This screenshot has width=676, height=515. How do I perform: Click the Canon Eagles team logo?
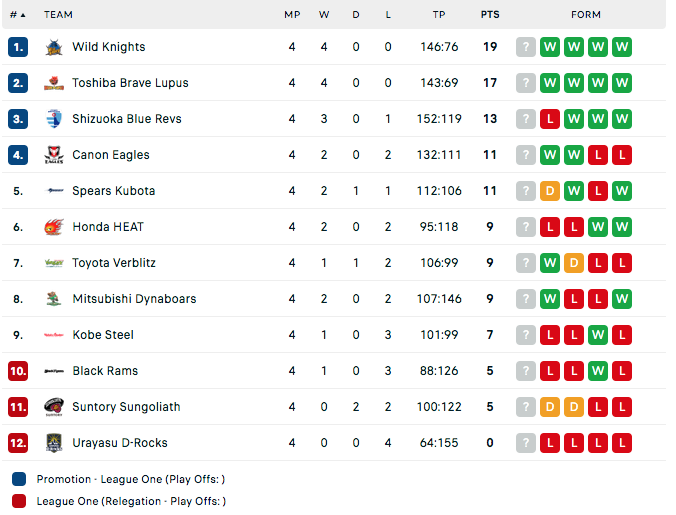[x=54, y=155]
